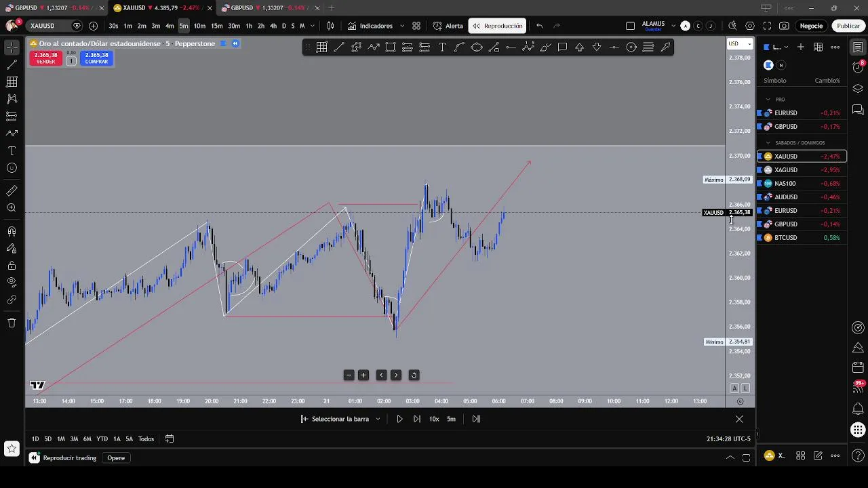
Task: Toggle magnet mode in left sidebar
Action: click(x=12, y=232)
